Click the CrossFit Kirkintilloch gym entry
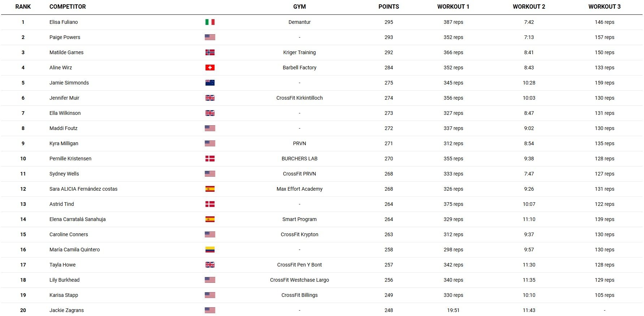The width and height of the screenshot is (644, 316). [299, 98]
